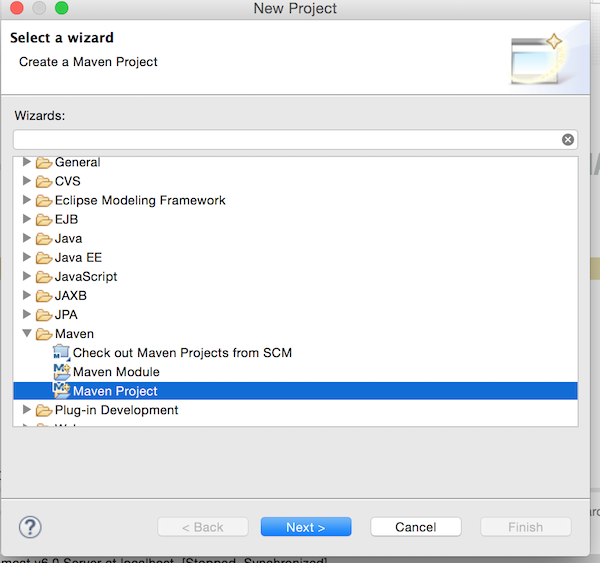The width and height of the screenshot is (600, 563).
Task: Click the Plug-in Development folder icon
Action: pyautogui.click(x=44, y=411)
